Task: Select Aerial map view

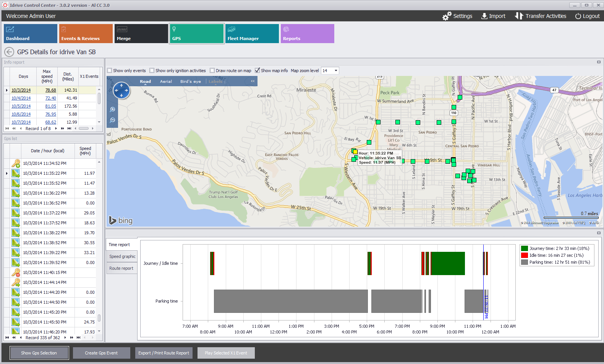Action: coord(166,81)
